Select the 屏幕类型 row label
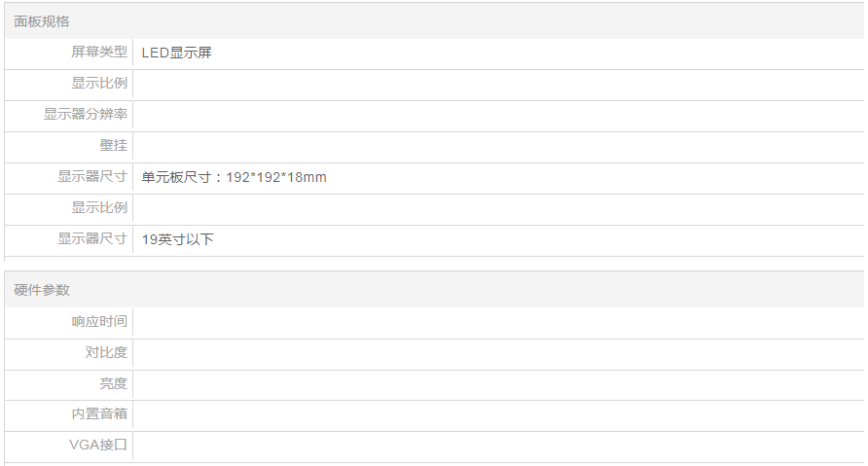 98,53
